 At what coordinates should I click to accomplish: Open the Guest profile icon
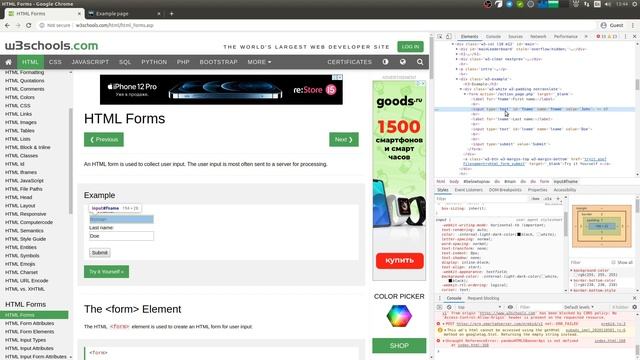click(x=603, y=25)
